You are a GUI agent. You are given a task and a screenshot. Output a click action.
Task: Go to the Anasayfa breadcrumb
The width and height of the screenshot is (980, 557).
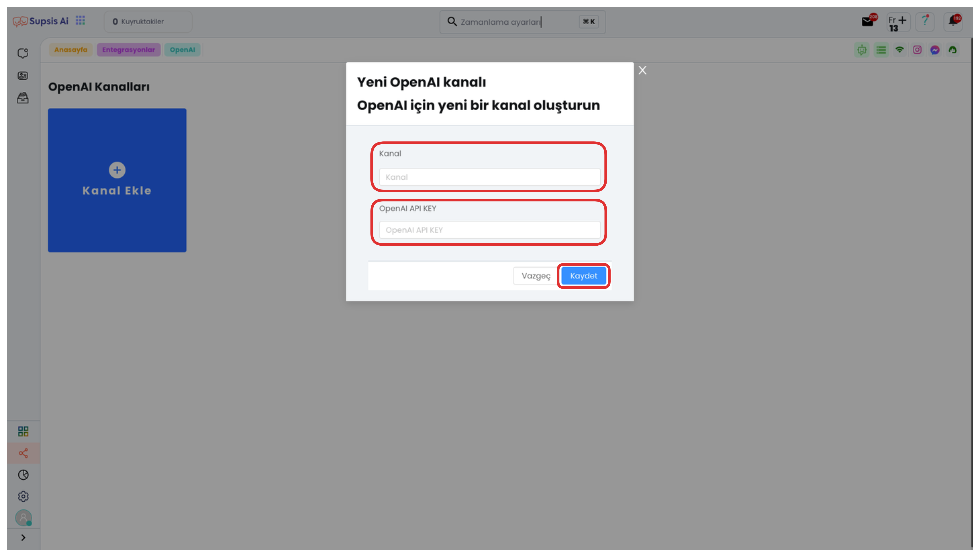pyautogui.click(x=71, y=50)
